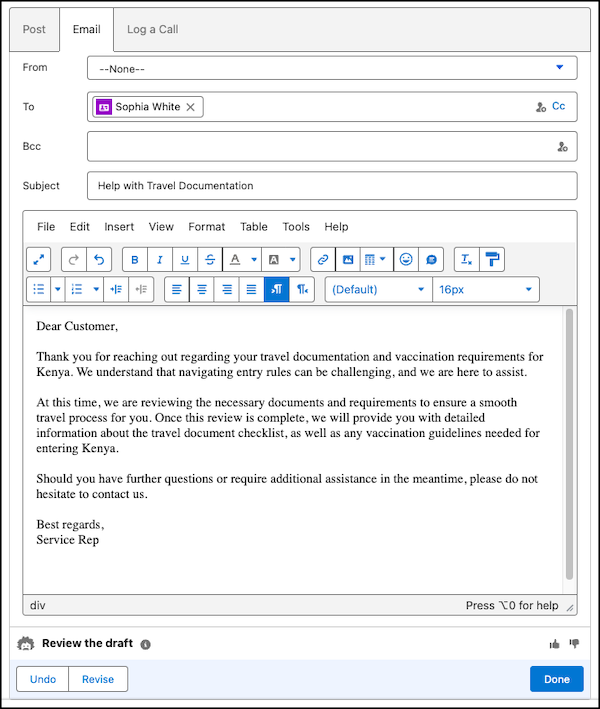Insert a hyperlink with the link icon
Viewport: 600px width, 709px height.
pos(323,260)
